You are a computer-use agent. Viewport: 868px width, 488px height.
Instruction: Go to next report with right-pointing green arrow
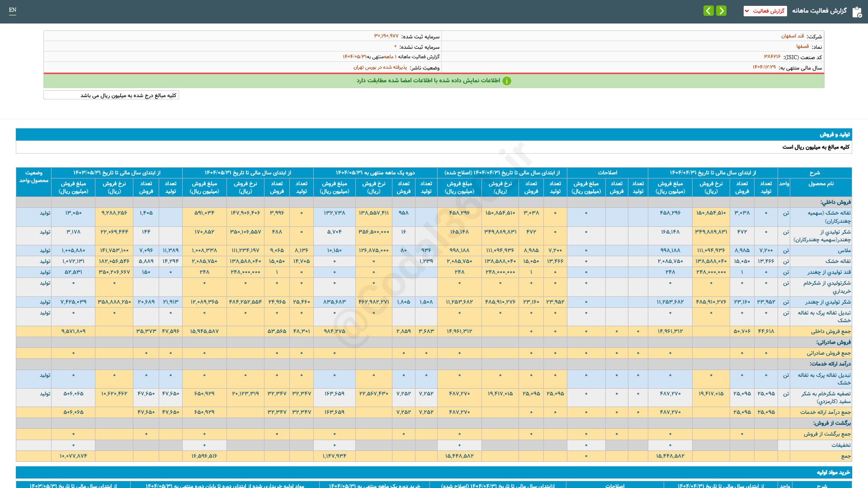(722, 10)
